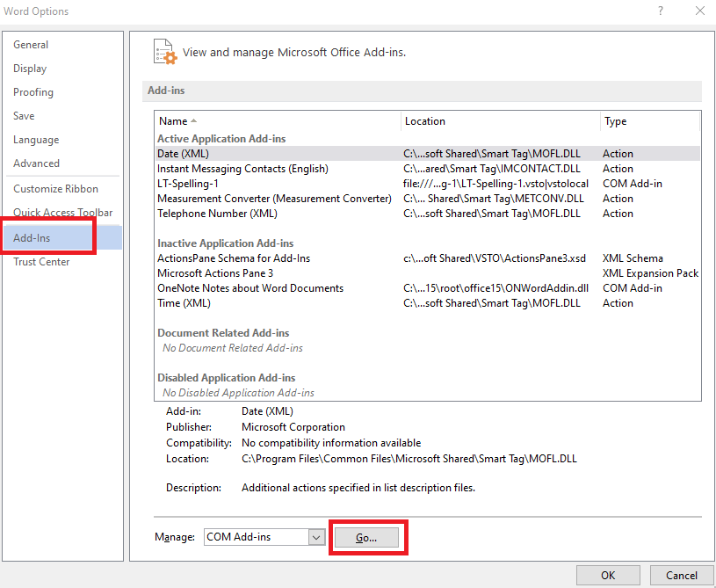
Task: Sort by Type column header
Action: tap(649, 121)
